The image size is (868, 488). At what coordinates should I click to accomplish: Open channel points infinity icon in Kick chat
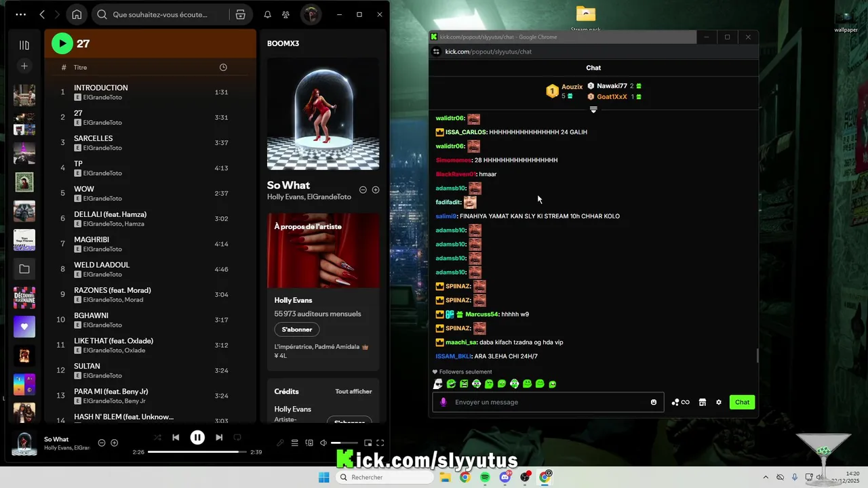(x=680, y=402)
